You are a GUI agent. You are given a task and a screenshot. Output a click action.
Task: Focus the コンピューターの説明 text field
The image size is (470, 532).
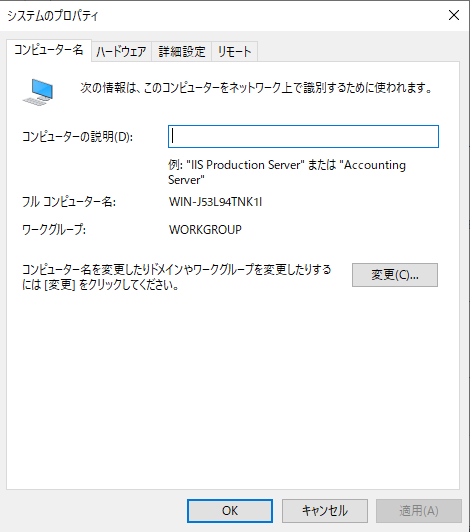tap(303, 136)
